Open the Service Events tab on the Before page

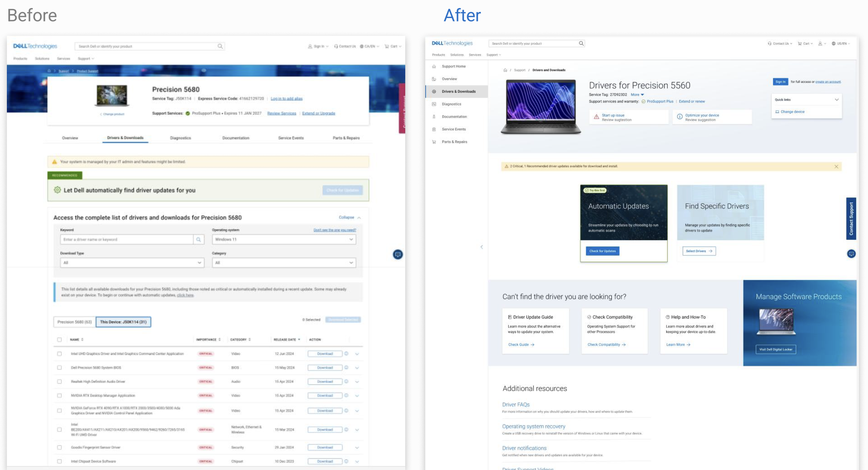point(291,138)
